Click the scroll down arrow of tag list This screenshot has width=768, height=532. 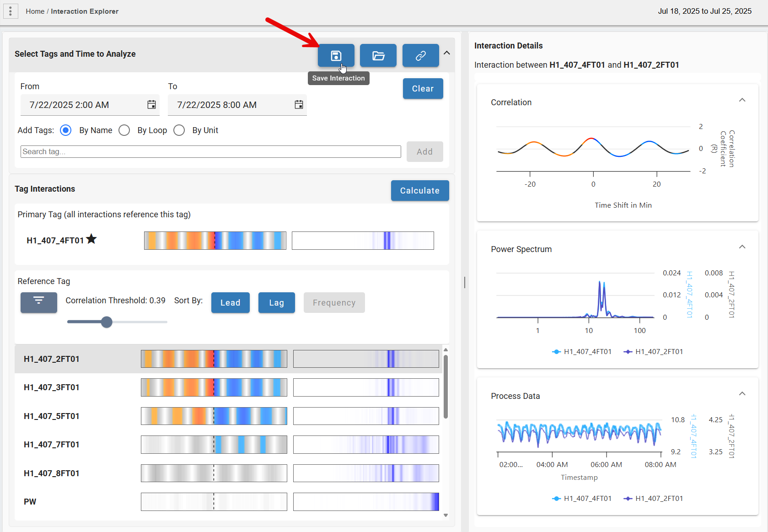tap(446, 515)
